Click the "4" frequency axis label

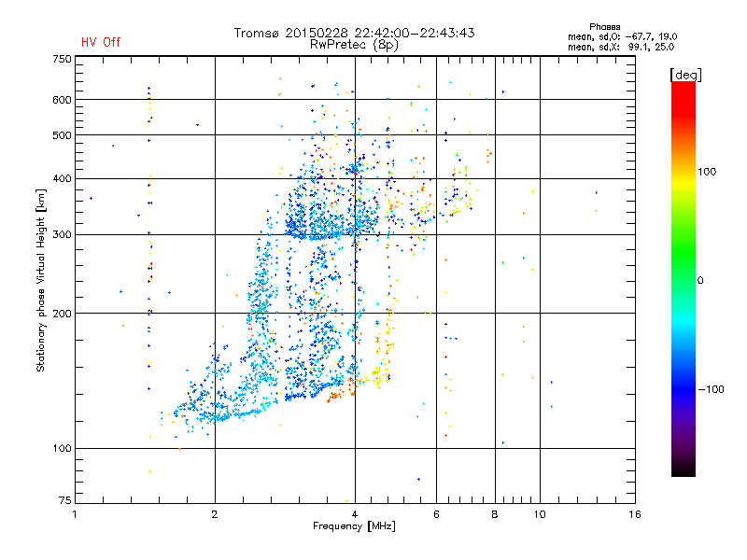tap(355, 514)
